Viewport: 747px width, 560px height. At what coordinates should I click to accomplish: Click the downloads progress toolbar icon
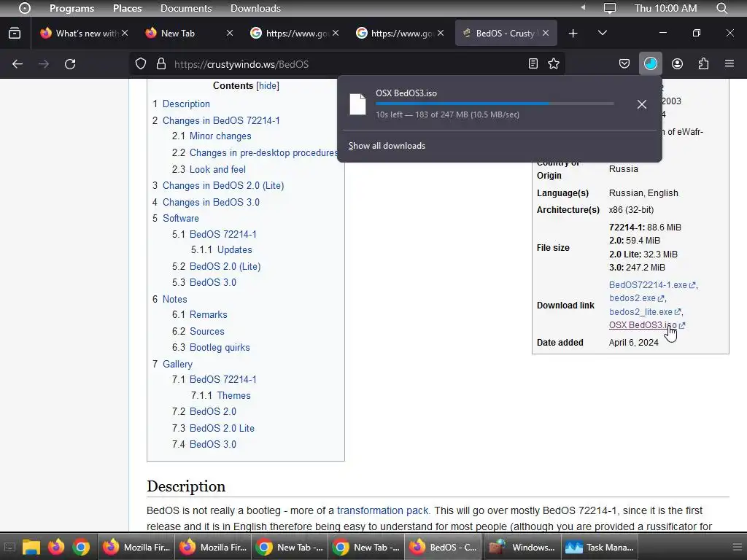(650, 64)
